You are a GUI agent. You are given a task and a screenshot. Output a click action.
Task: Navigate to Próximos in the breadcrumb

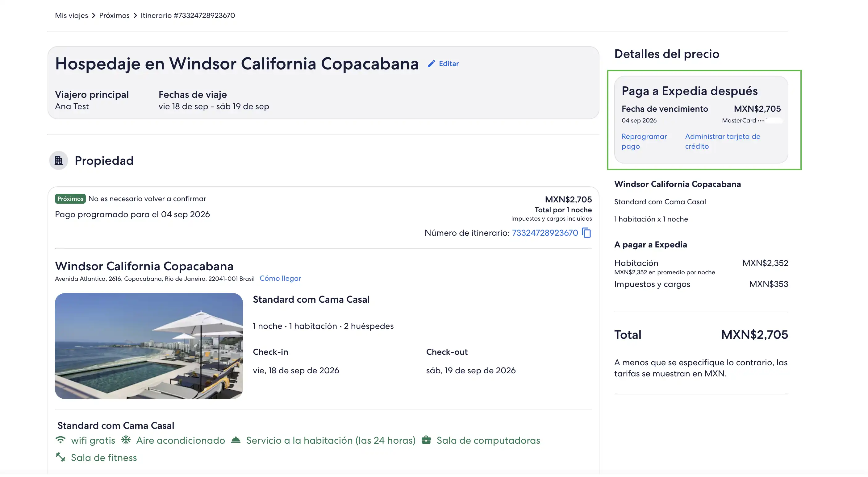point(114,15)
